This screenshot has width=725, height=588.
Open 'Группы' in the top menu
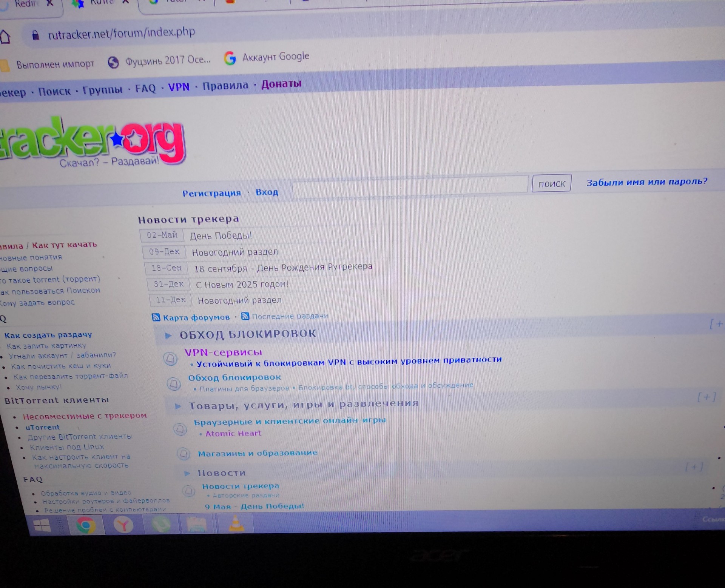point(102,90)
